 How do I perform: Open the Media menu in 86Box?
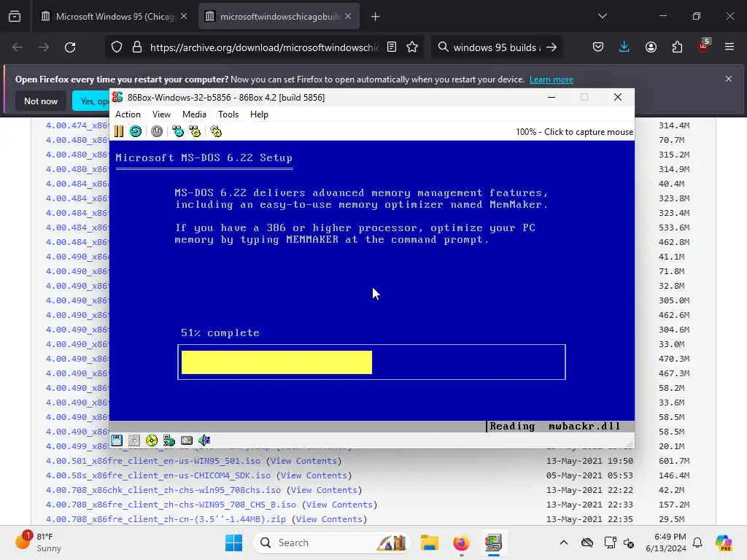point(194,114)
